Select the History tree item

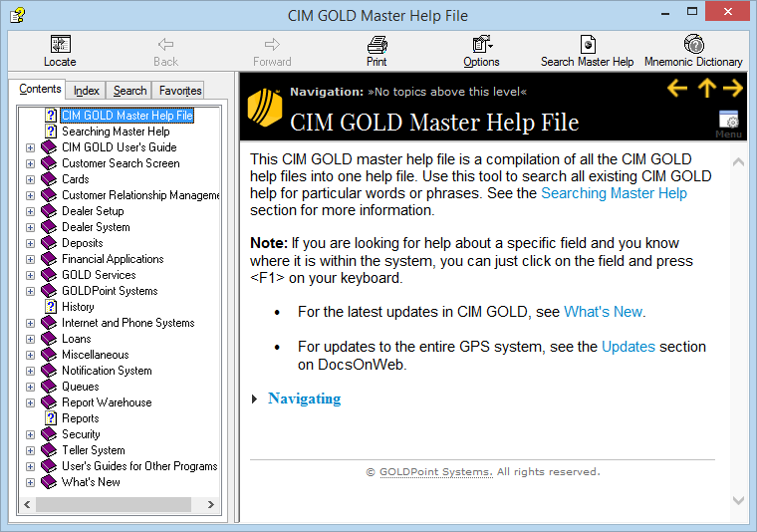(x=78, y=307)
